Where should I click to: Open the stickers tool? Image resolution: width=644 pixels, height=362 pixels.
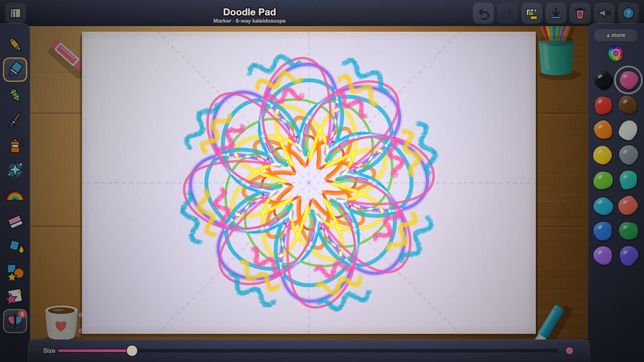click(x=15, y=297)
